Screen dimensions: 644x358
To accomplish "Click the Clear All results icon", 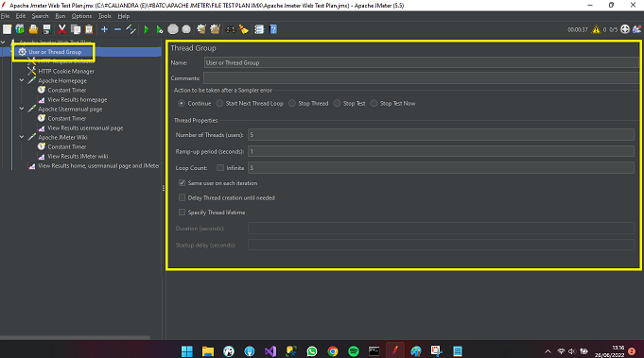I will point(215,29).
